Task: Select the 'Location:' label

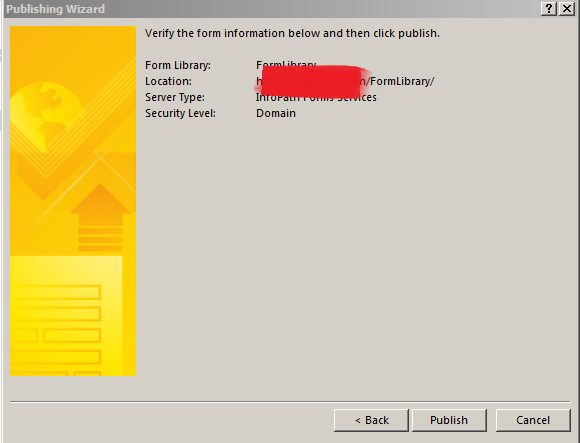Action: [x=169, y=81]
